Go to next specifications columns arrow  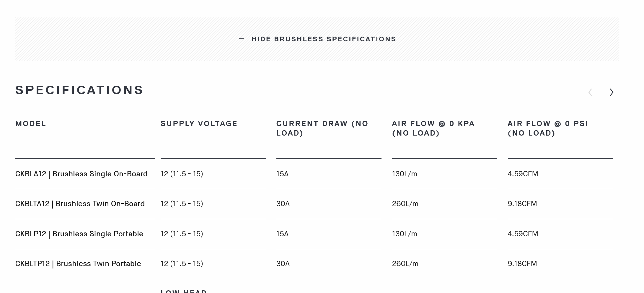tap(612, 92)
